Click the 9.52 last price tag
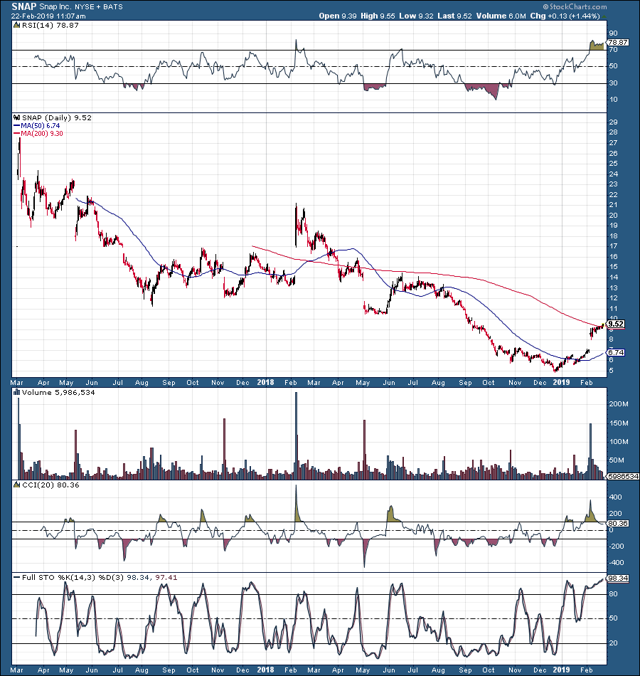This screenshot has height=676, width=640. 616,324
